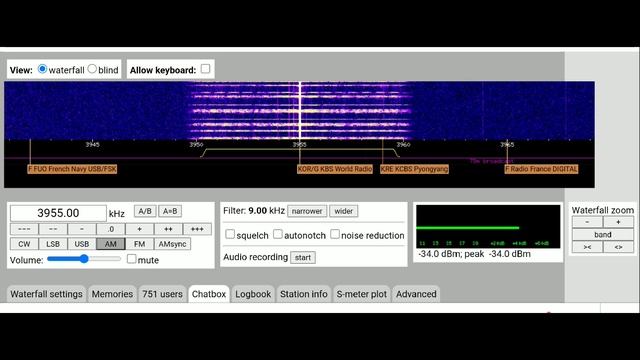
Task: Open the Advanced tab
Action: (416, 294)
